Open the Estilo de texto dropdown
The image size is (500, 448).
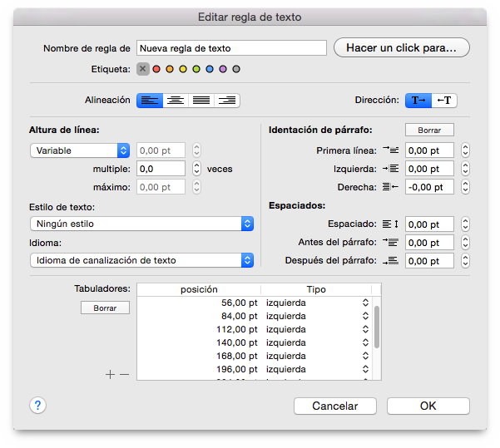pos(142,224)
